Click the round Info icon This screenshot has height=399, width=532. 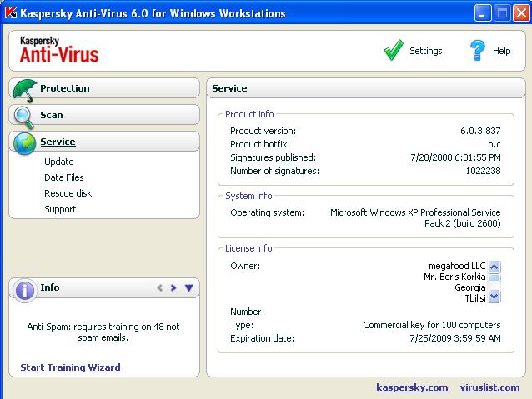[25, 291]
